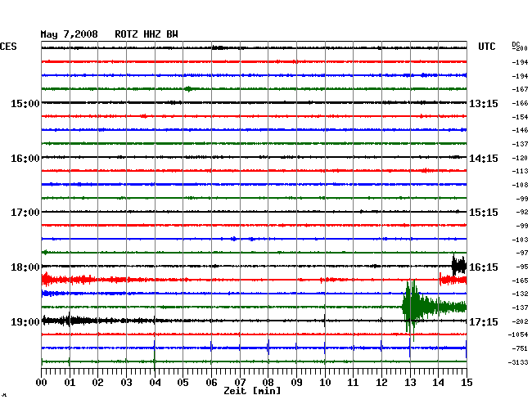Screen dimensions: 532x404
Task: Click the "17:15" UTC time label
Action: click(484, 321)
